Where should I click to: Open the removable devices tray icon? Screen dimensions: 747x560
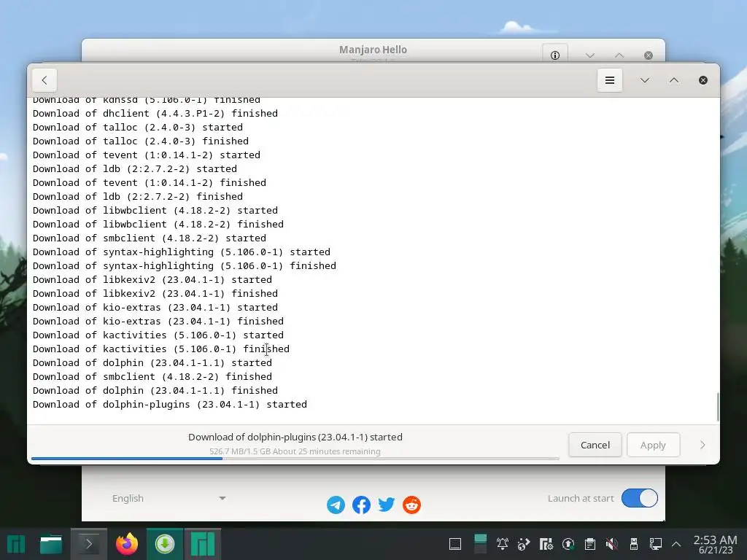click(x=634, y=544)
